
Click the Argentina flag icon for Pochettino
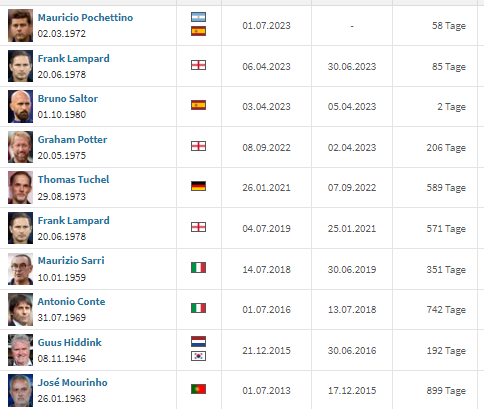point(198,17)
